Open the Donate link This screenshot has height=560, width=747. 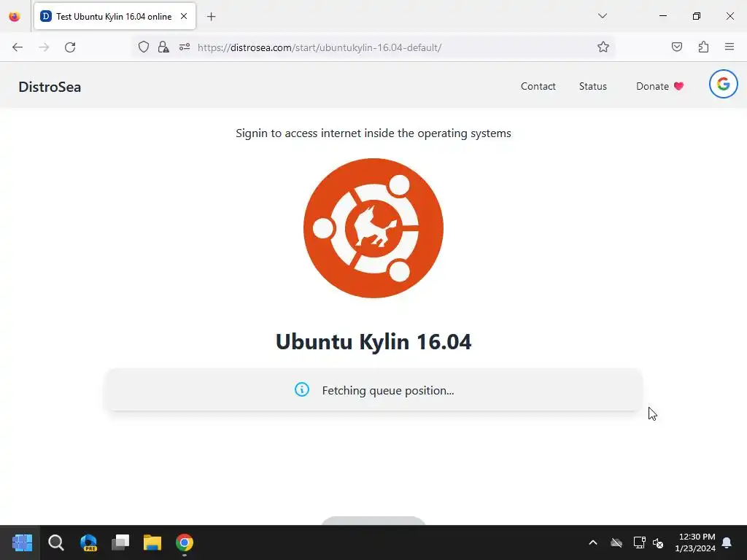point(659,86)
